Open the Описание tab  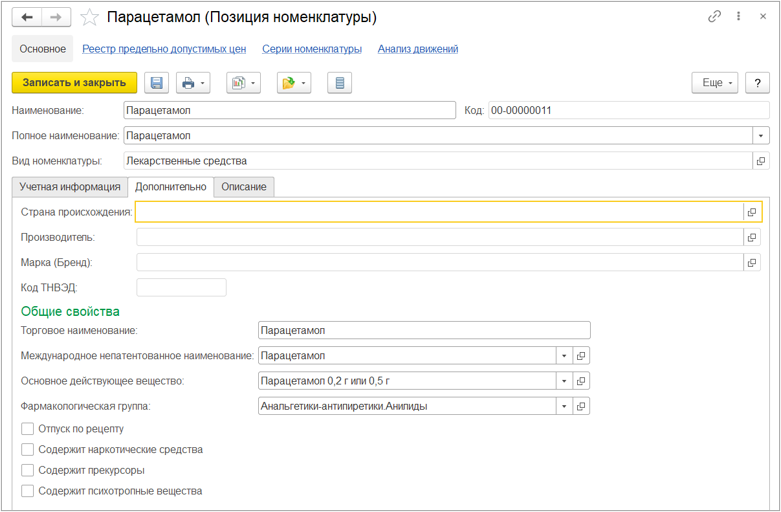(x=244, y=187)
